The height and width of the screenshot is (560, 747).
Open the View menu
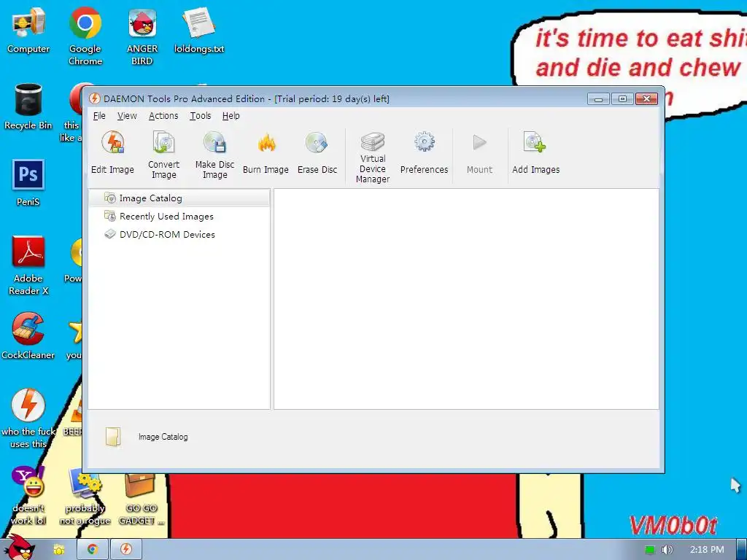pyautogui.click(x=127, y=116)
